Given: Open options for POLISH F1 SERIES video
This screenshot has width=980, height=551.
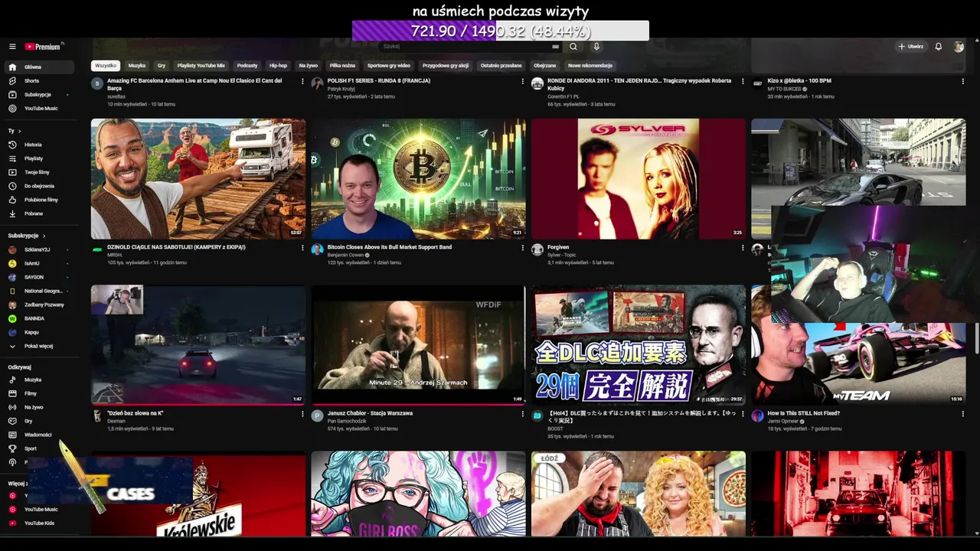Looking at the screenshot, I should (x=523, y=81).
